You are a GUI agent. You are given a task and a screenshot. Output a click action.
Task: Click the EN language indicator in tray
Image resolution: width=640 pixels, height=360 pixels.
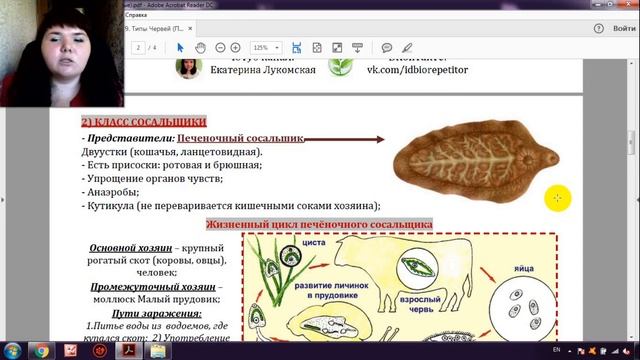[x=556, y=350]
